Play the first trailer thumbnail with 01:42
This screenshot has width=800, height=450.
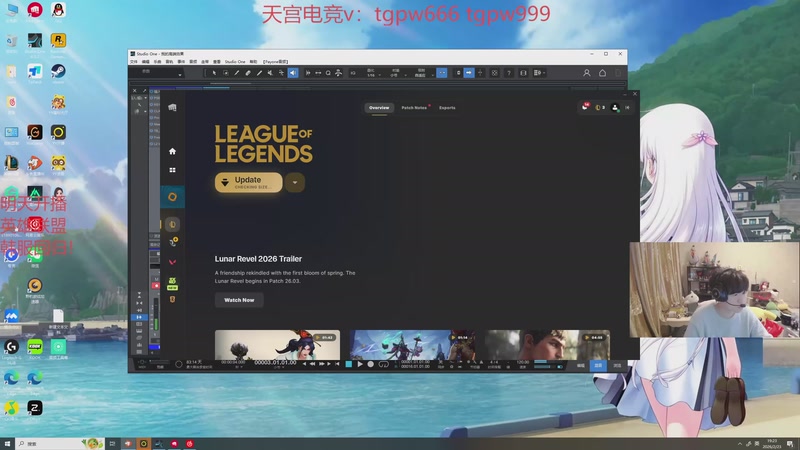tap(277, 345)
